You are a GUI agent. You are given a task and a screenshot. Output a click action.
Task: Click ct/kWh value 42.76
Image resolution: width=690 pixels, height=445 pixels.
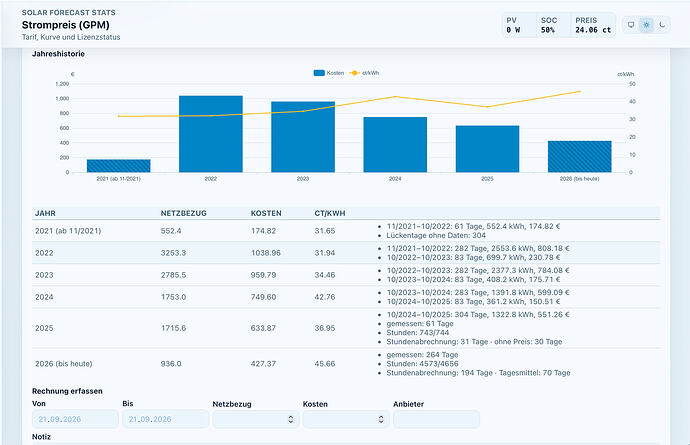click(x=325, y=297)
